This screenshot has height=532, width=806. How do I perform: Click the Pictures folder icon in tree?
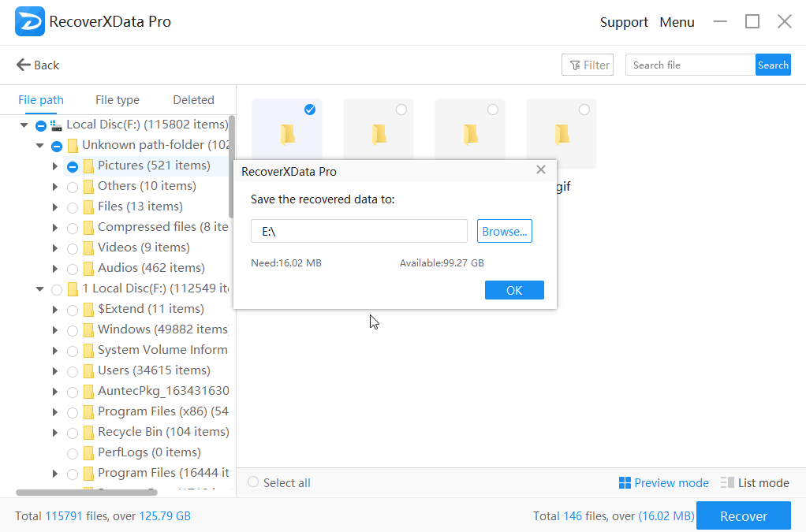88,166
